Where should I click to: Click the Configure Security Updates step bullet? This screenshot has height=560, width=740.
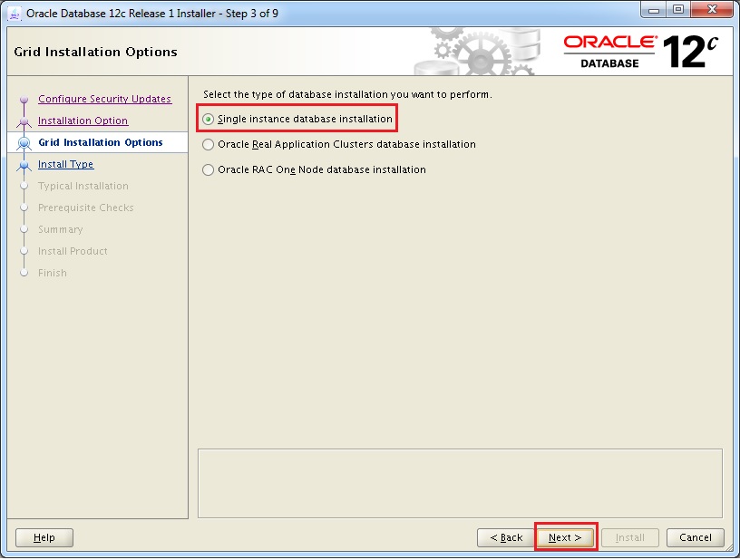[x=24, y=100]
